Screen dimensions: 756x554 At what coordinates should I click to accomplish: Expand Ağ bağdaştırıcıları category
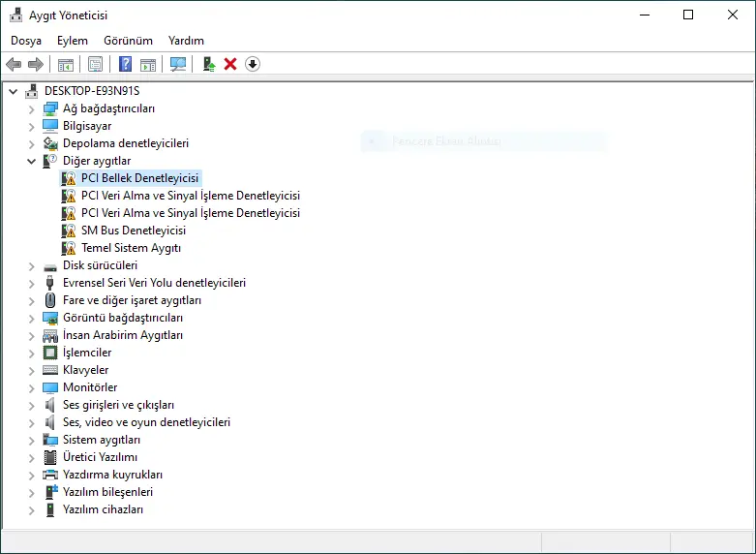point(31,109)
